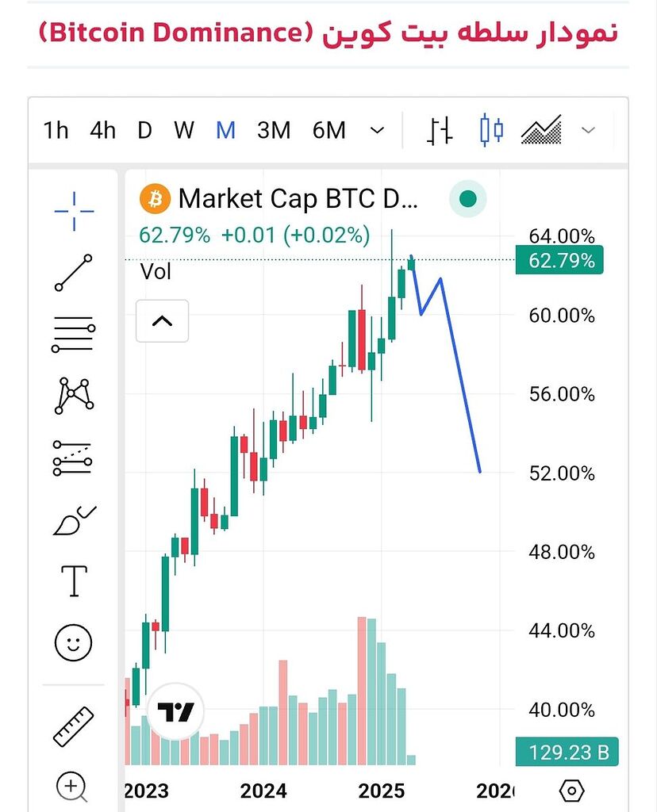Open the chart settings hexagon button
The height and width of the screenshot is (812, 657).
point(571,791)
